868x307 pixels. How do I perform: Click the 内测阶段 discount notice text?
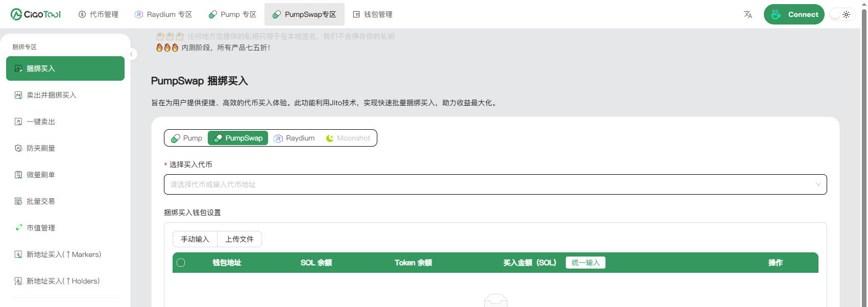tap(226, 48)
